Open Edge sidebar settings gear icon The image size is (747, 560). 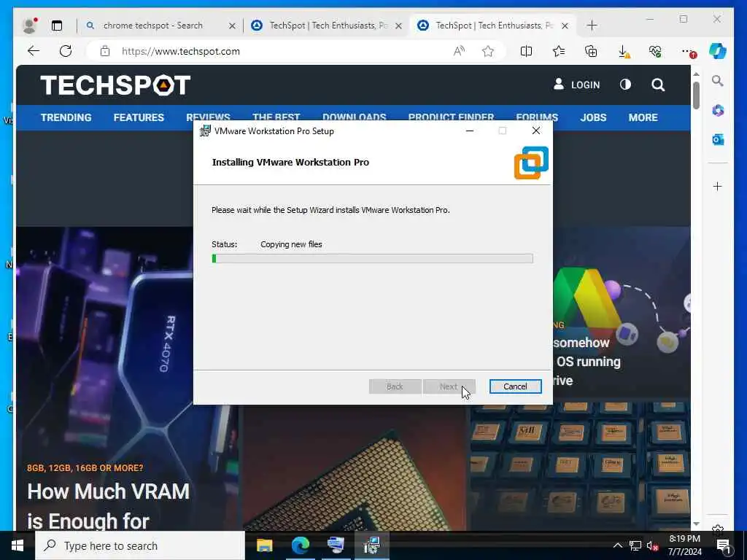[x=718, y=528]
